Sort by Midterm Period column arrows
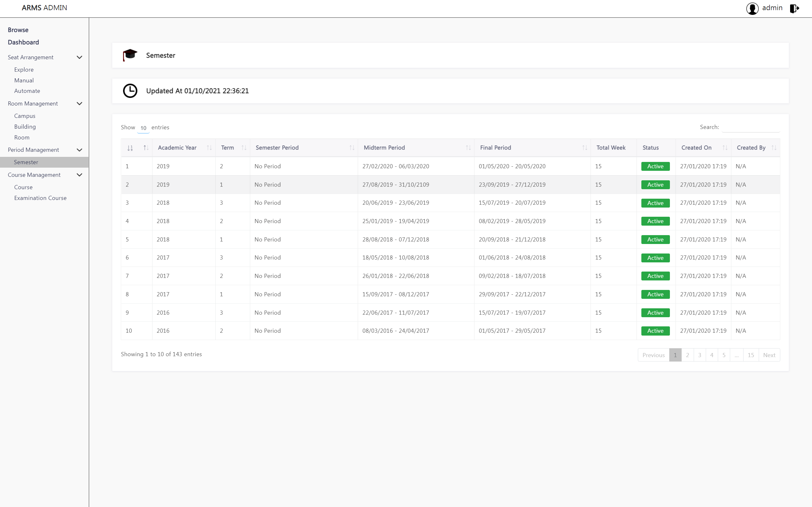The image size is (812, 507). point(468,148)
